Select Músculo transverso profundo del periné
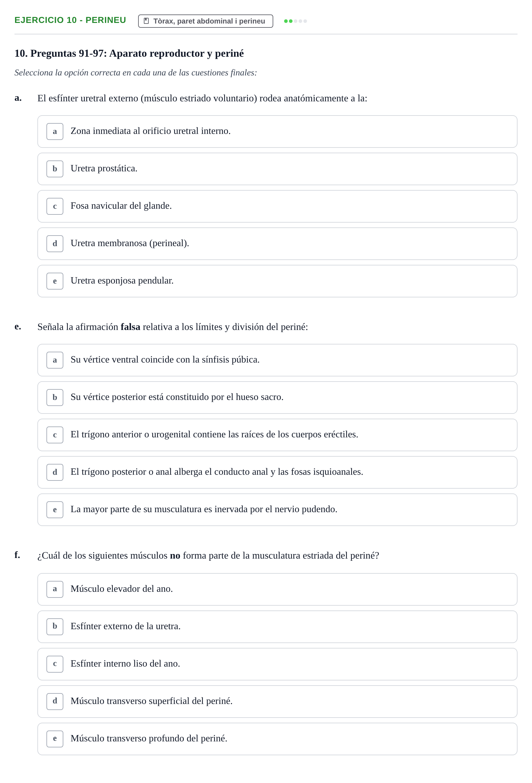The height and width of the screenshot is (783, 532). point(277,739)
